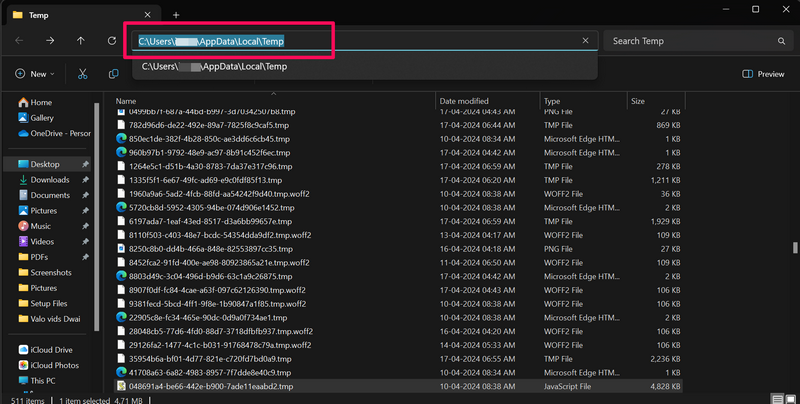
Task: Click the Forward navigation arrow
Action: point(50,41)
